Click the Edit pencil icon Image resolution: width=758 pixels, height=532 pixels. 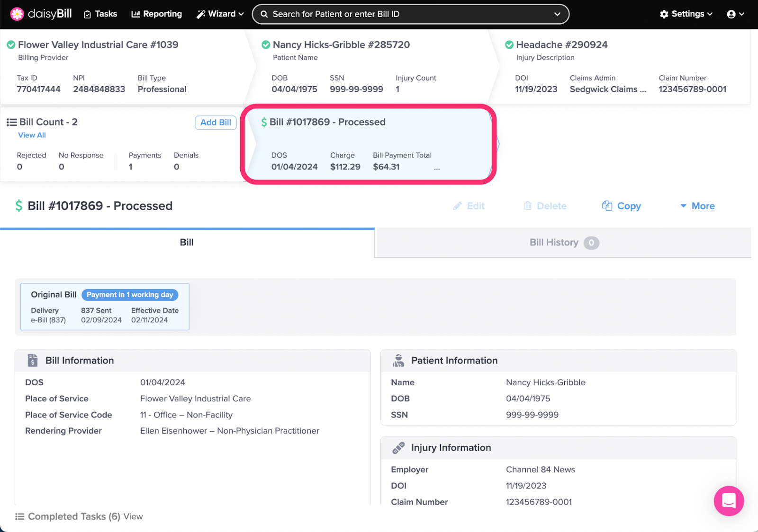coord(457,206)
